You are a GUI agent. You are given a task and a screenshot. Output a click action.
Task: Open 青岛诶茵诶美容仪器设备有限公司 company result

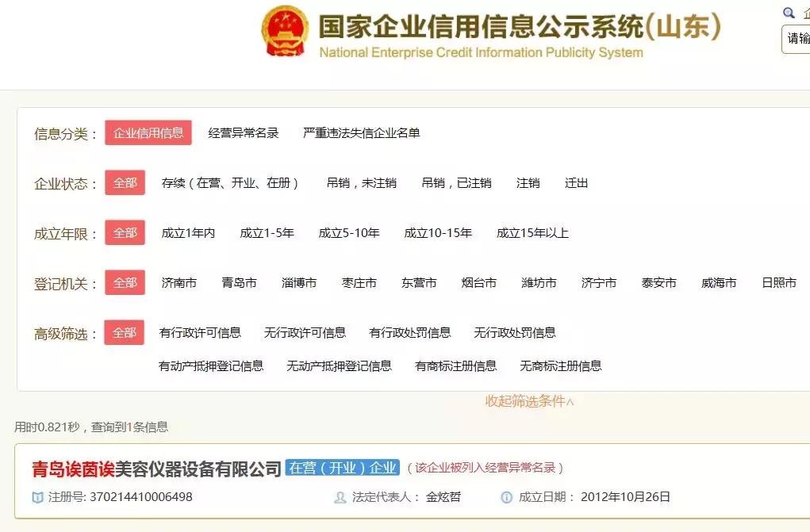tap(156, 469)
